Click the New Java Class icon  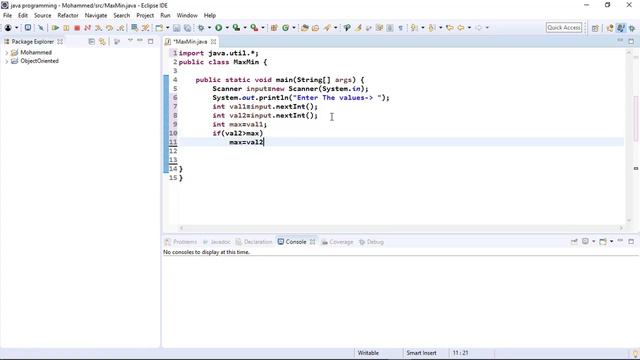pos(285,28)
